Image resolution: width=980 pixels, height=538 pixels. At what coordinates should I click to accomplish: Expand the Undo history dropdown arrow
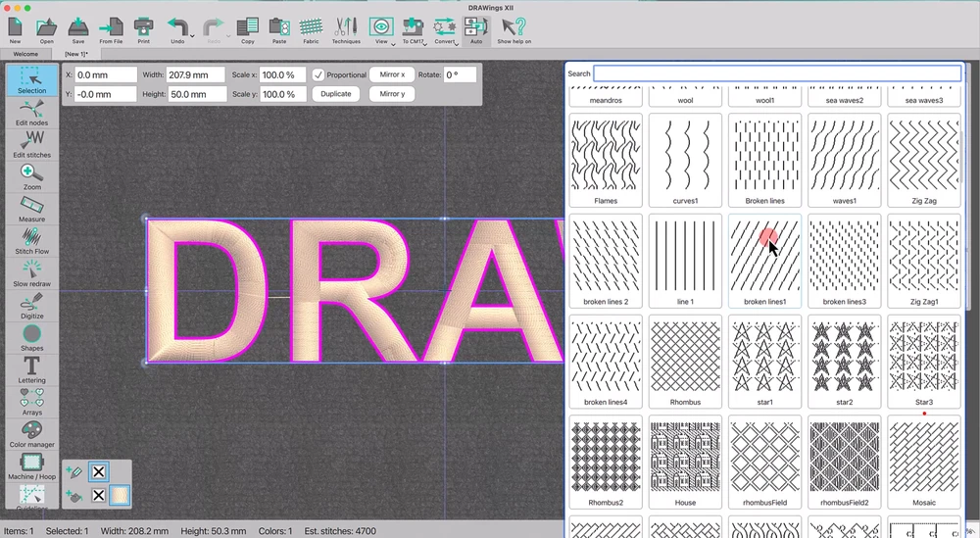coord(192,36)
